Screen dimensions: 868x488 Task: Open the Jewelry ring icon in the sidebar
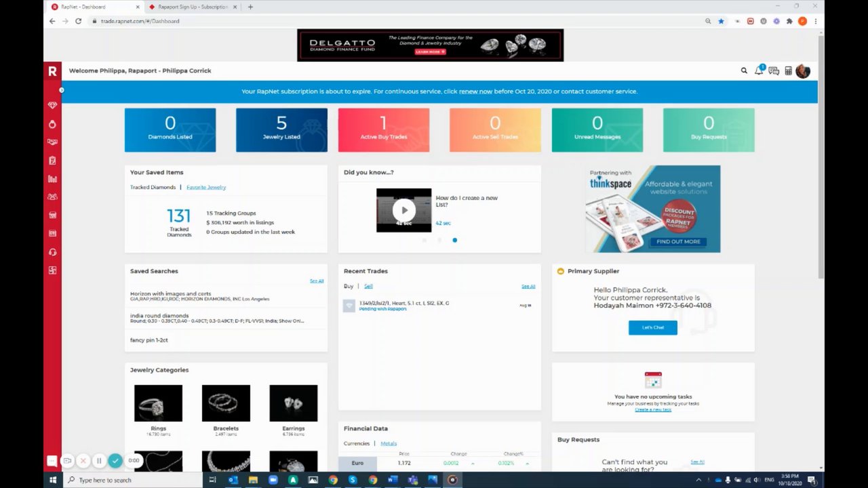[52, 124]
